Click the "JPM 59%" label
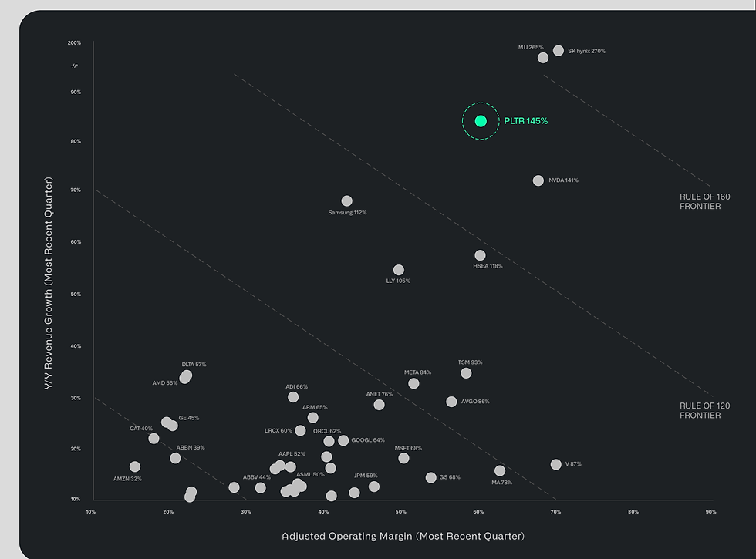The height and width of the screenshot is (559, 756). coord(366,476)
